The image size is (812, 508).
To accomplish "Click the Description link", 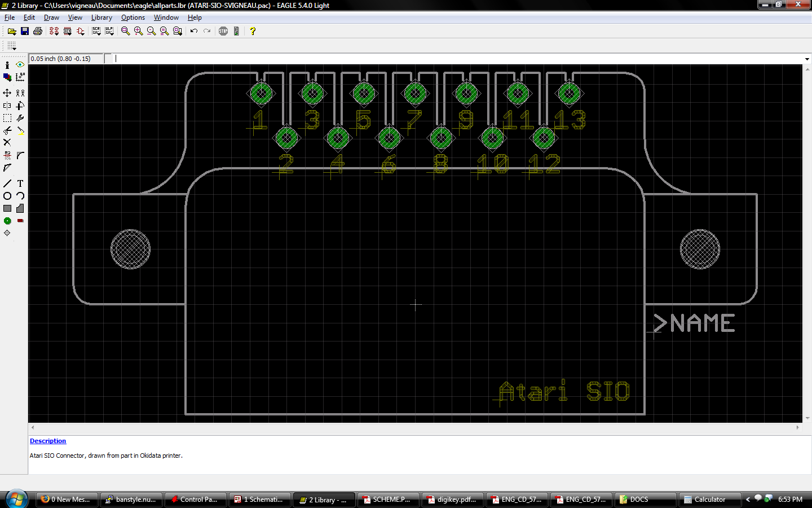I will tap(48, 441).
